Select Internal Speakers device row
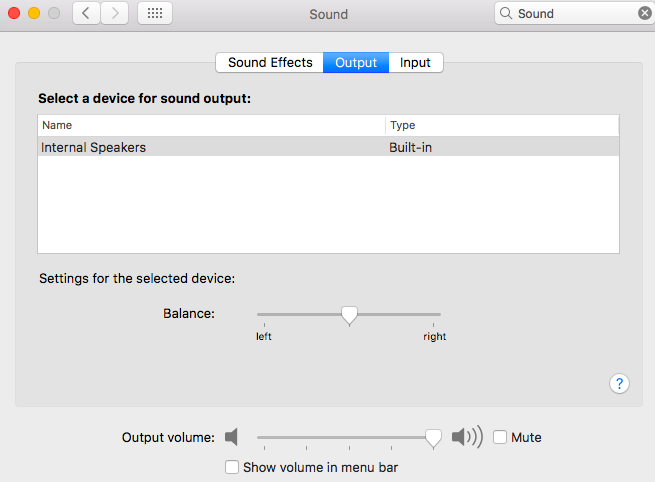 click(328, 147)
